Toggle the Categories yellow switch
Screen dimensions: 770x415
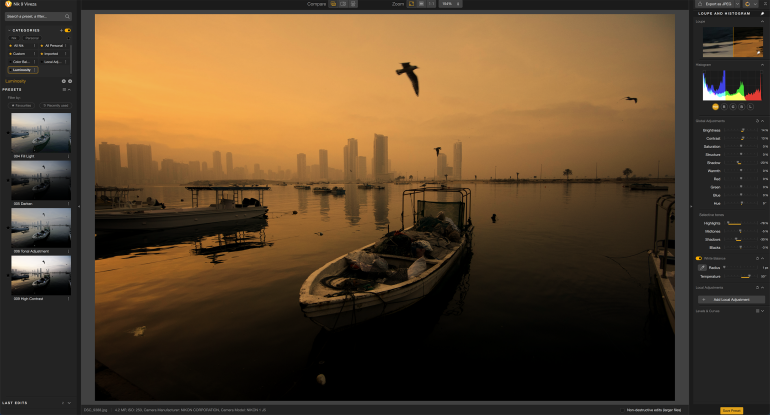pos(68,30)
